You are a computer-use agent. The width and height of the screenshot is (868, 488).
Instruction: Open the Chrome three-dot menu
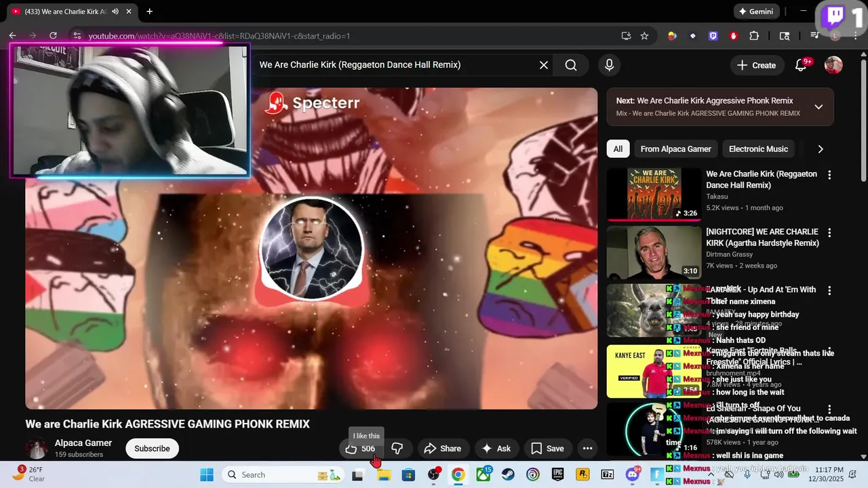pos(855,36)
